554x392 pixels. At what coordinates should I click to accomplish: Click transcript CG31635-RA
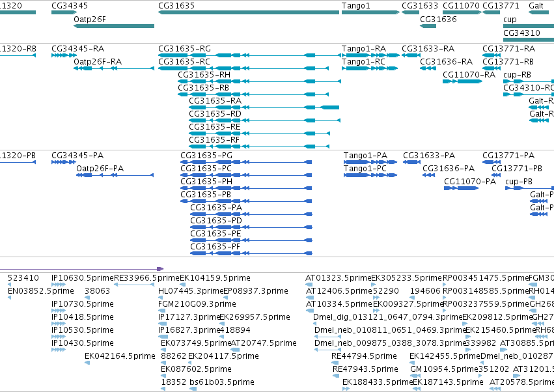(x=264, y=107)
